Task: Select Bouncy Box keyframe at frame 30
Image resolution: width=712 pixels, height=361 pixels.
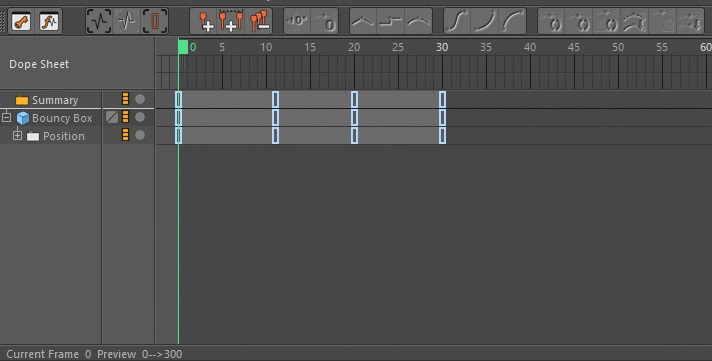Action: click(442, 118)
